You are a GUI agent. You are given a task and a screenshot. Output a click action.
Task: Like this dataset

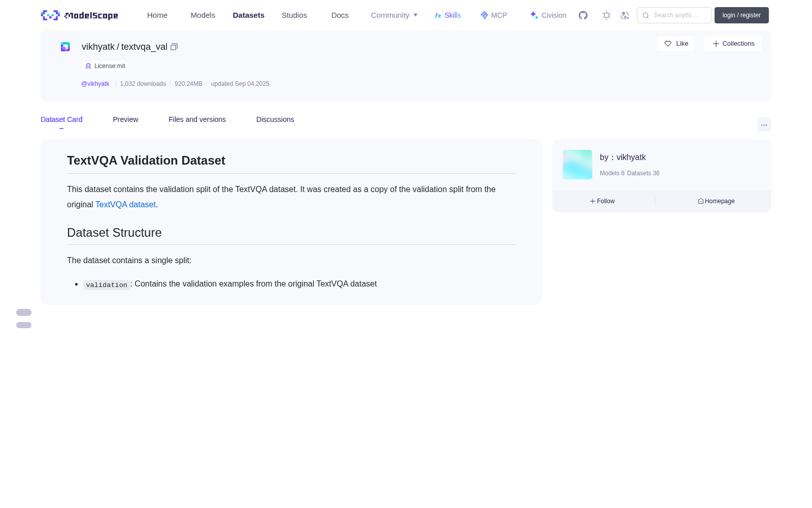pyautogui.click(x=675, y=44)
